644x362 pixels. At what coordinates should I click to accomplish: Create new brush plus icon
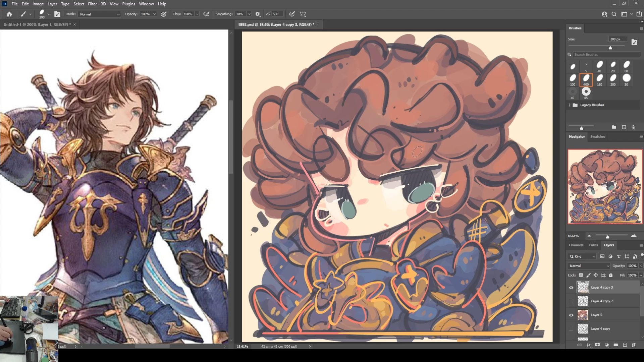click(x=624, y=127)
